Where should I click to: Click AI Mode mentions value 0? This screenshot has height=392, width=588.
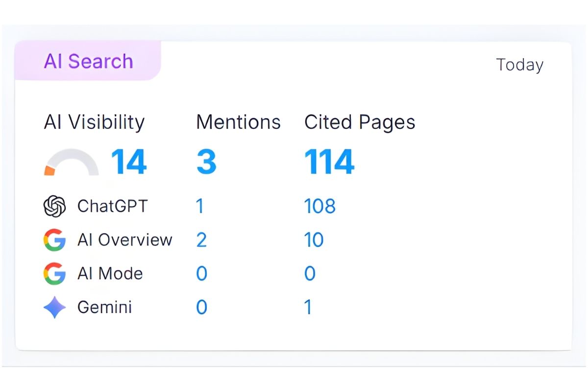(x=201, y=273)
